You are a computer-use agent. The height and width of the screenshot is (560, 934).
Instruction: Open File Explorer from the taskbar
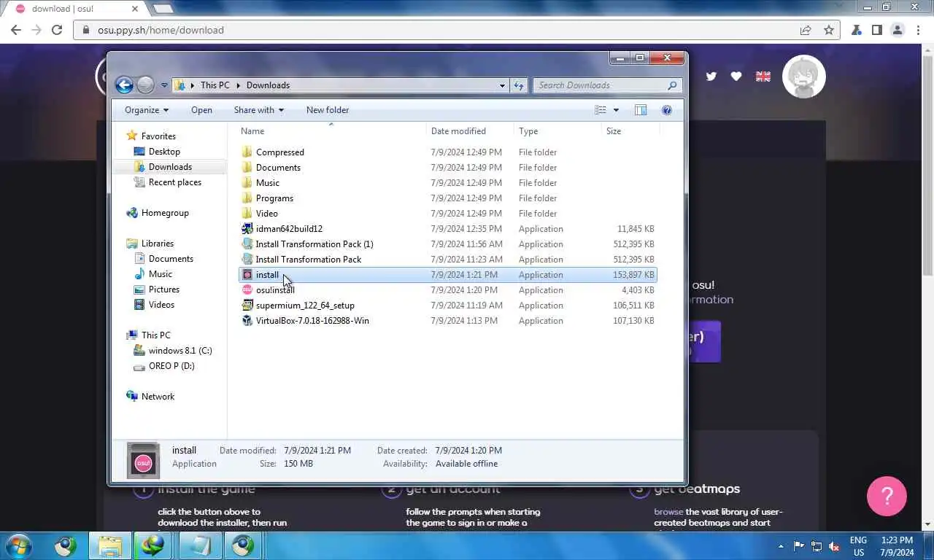[x=110, y=545]
